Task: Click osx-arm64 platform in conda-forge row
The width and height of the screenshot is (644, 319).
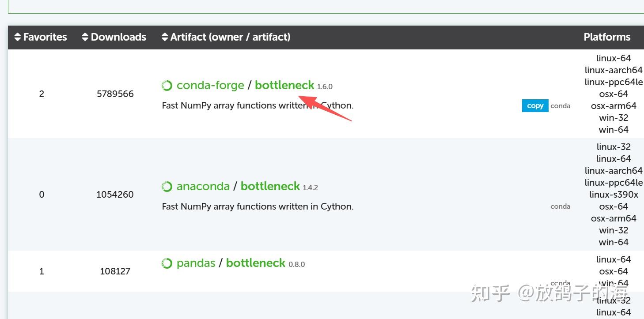Action: pyautogui.click(x=614, y=106)
